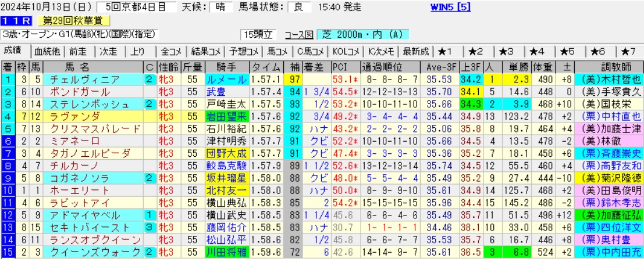This screenshot has width=644, height=259.
Task: Select the 上り tab
Action: 138,51
